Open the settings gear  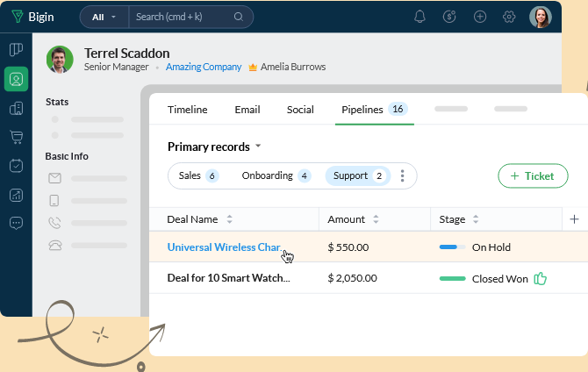coord(509,17)
